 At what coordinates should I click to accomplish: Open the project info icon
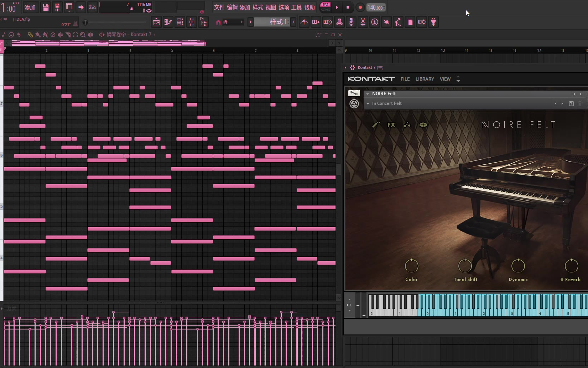(375, 22)
